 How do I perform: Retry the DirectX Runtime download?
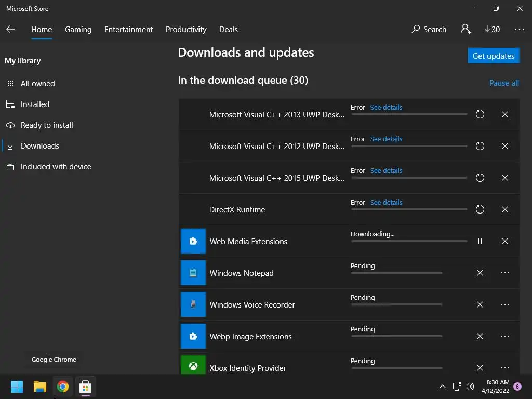click(480, 209)
